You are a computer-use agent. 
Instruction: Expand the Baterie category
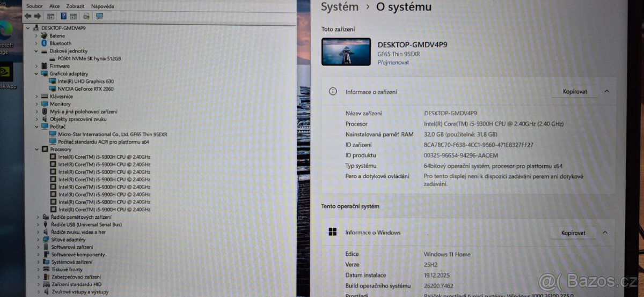pyautogui.click(x=37, y=36)
